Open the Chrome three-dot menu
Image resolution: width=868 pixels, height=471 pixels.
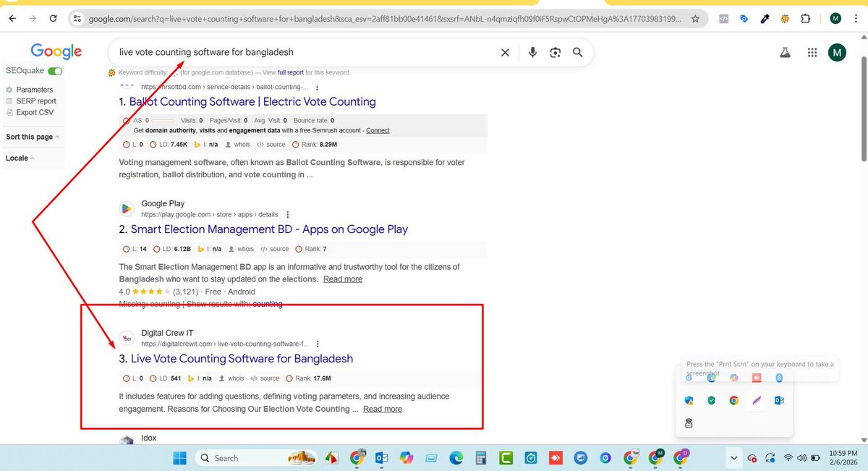856,19
